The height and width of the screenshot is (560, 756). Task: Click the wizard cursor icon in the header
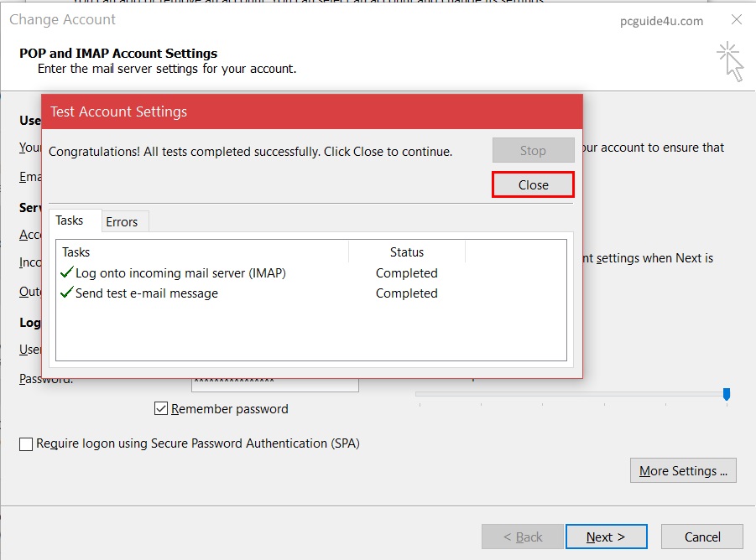click(730, 63)
